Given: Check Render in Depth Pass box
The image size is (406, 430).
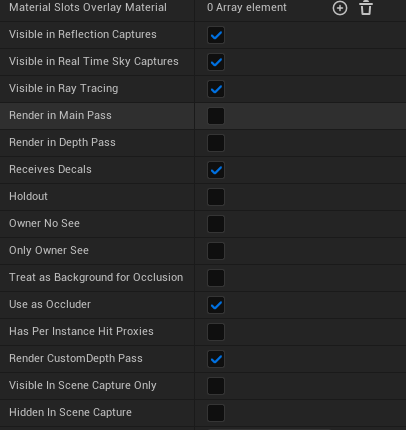Looking at the screenshot, I should pos(216,143).
